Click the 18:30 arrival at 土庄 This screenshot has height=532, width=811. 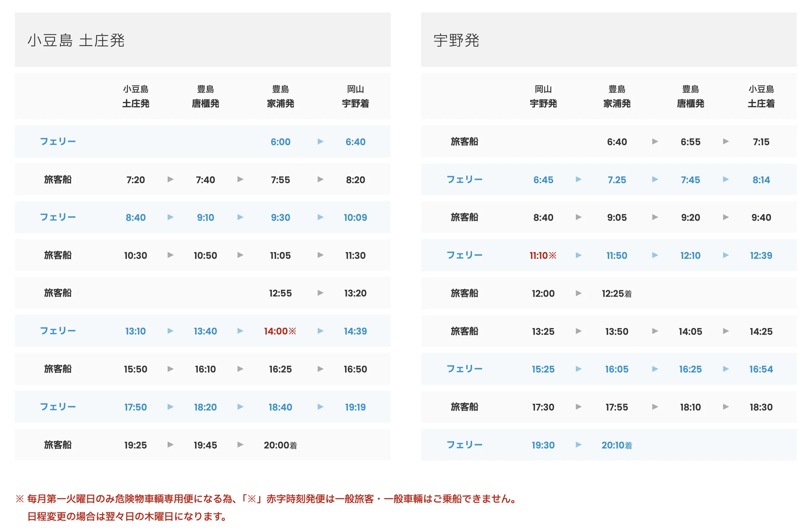click(761, 407)
